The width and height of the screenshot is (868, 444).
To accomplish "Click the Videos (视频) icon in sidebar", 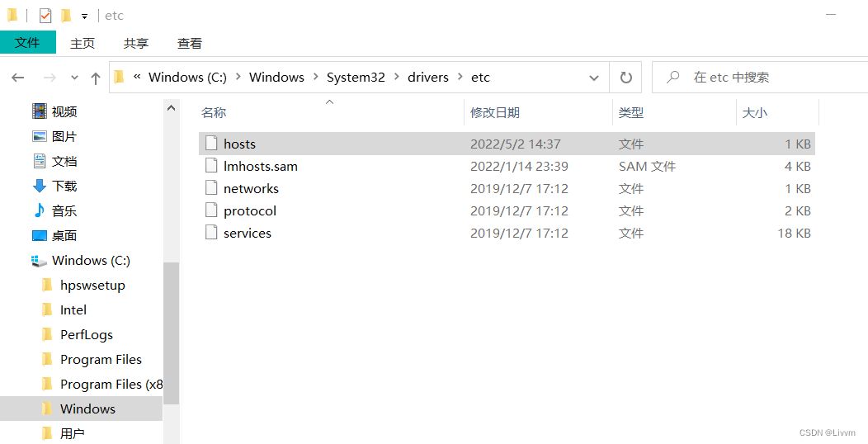I will coord(40,111).
